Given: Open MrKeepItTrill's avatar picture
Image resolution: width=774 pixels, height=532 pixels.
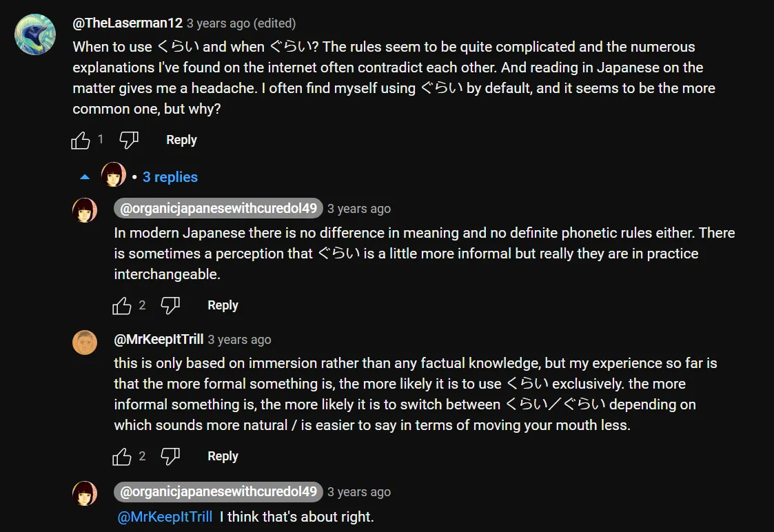Looking at the screenshot, I should point(85,342).
